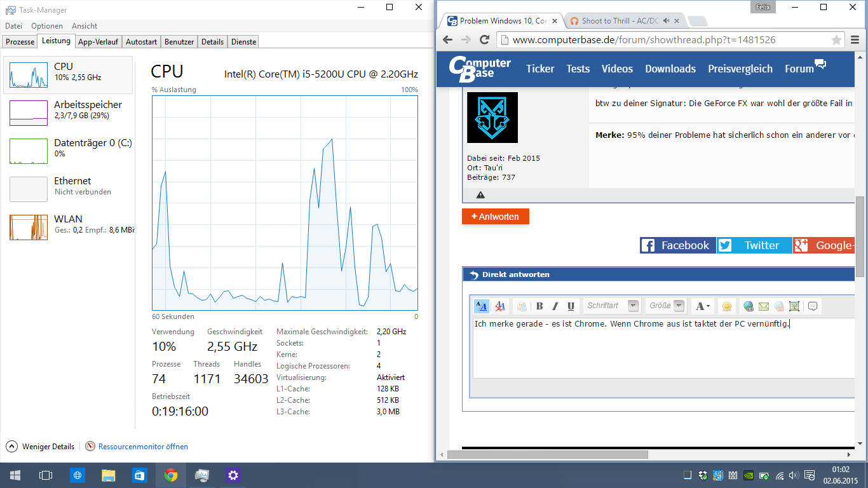Screen dimensions: 868x488
Task: Switch to the App-Verlauf tab
Action: pos(98,42)
